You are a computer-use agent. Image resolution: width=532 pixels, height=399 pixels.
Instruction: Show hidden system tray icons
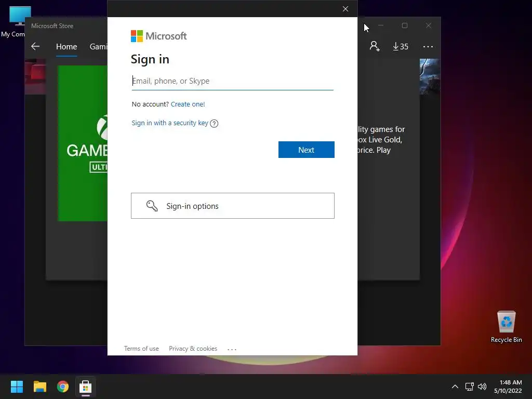coord(455,387)
